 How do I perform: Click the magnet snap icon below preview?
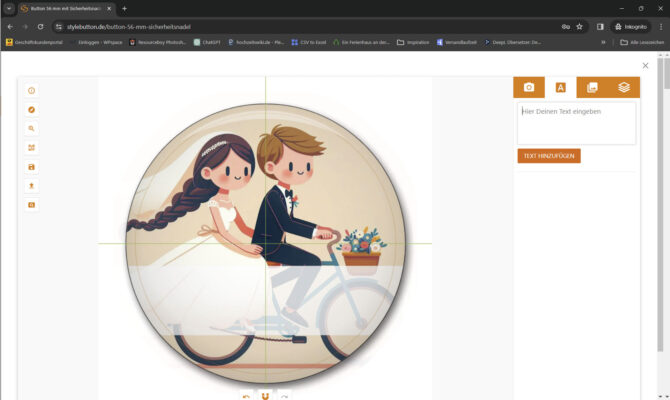pyautogui.click(x=265, y=396)
